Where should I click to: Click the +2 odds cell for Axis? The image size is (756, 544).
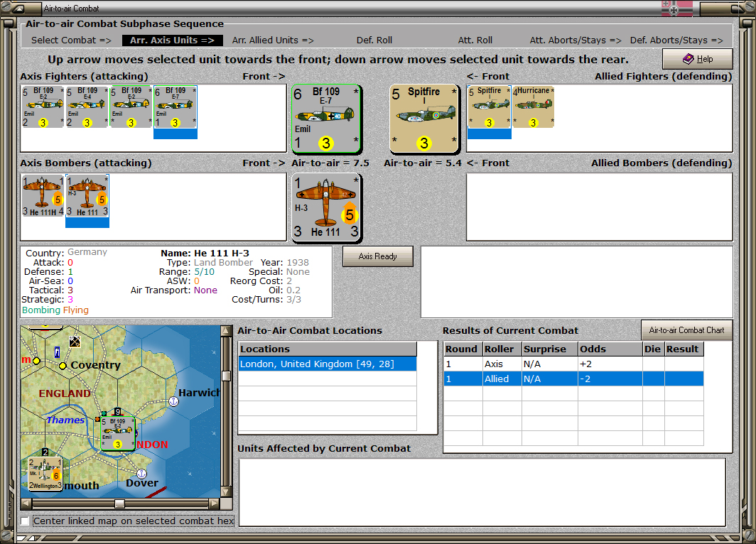pos(610,364)
